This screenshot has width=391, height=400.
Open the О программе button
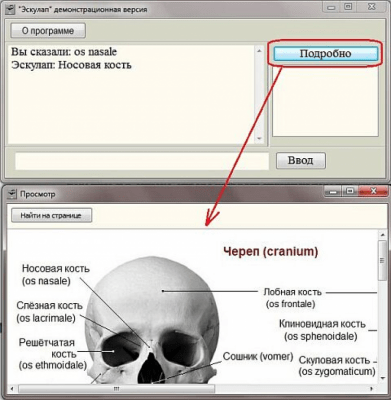[48, 31]
